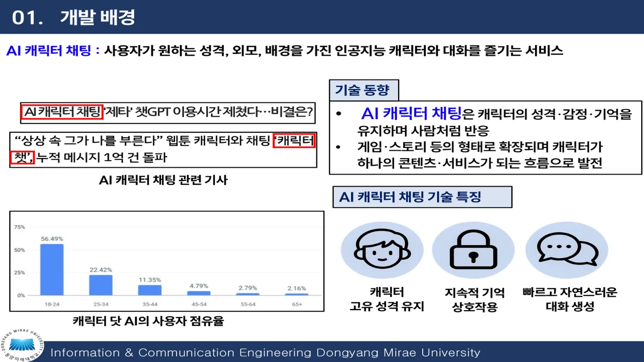Viewport: 644px width, 362px height.
Task: Click the '65+' age axis label
Action: click(x=297, y=304)
